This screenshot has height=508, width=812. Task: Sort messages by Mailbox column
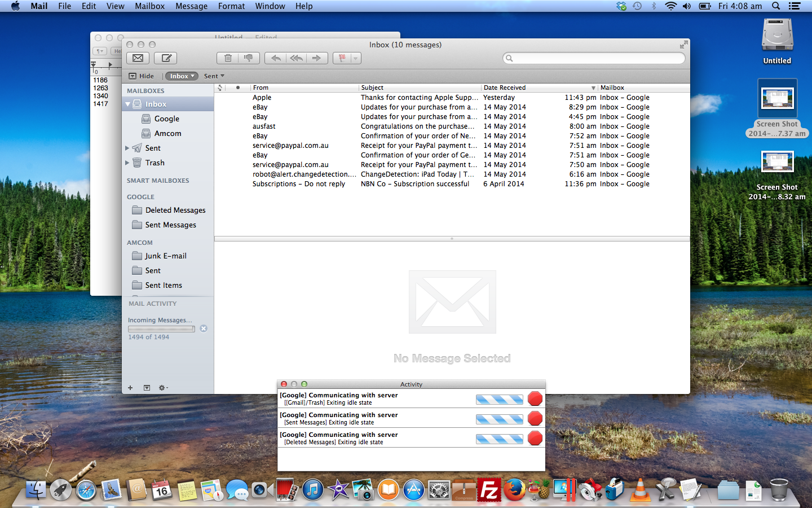click(x=643, y=87)
